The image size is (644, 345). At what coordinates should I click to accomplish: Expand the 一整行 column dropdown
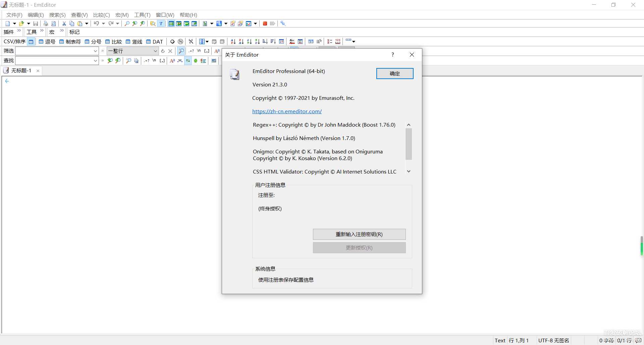(155, 51)
